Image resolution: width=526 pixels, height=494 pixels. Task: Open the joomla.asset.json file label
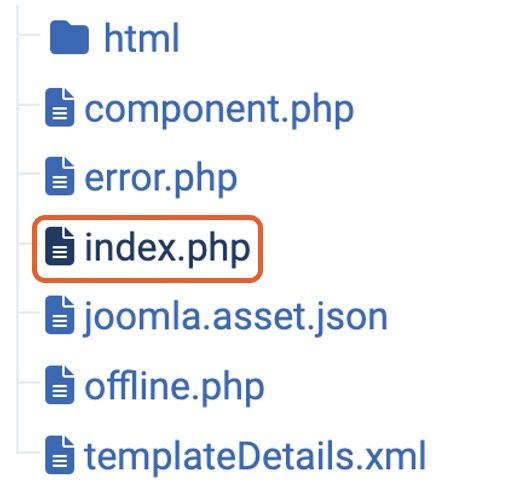pos(236,318)
